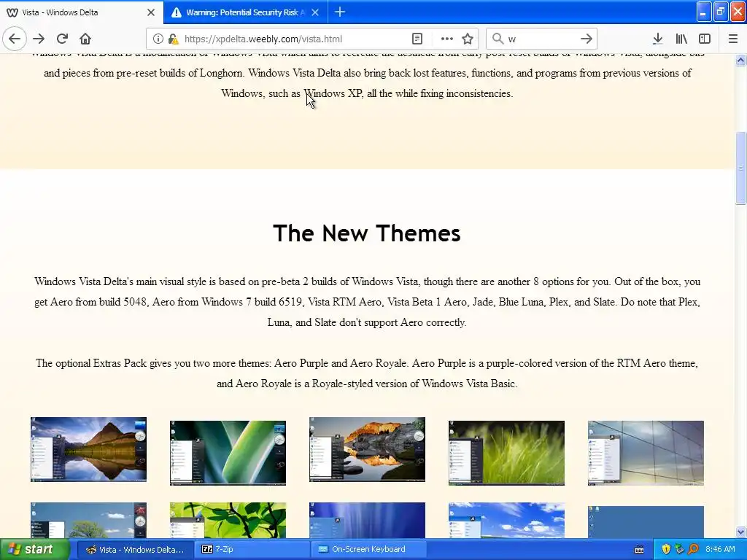Open orange rocks reflection theme thumbnail
The height and width of the screenshot is (560, 747).
pyautogui.click(x=368, y=449)
